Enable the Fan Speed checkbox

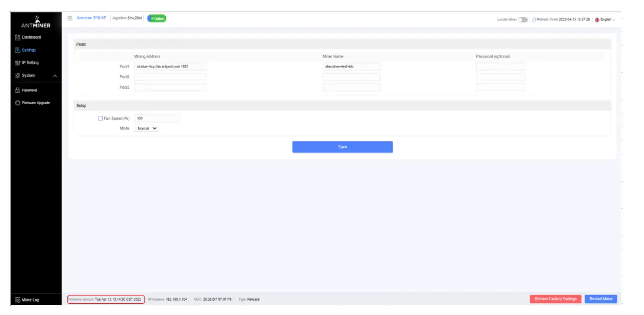tap(101, 118)
